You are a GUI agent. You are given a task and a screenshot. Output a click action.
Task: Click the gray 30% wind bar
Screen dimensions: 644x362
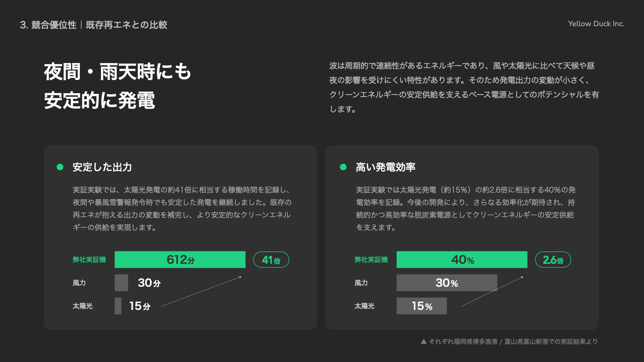coord(447,283)
